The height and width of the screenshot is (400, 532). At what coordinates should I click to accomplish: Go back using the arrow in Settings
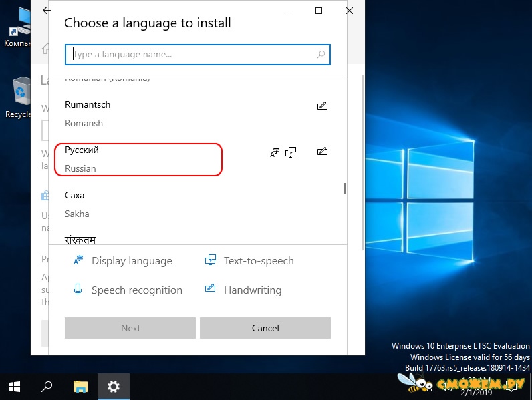[x=47, y=11]
